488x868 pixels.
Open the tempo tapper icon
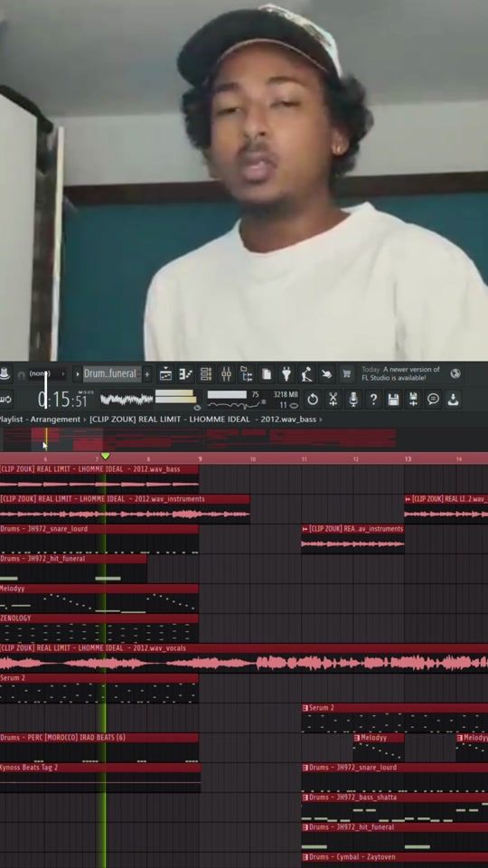pyautogui.click(x=306, y=374)
